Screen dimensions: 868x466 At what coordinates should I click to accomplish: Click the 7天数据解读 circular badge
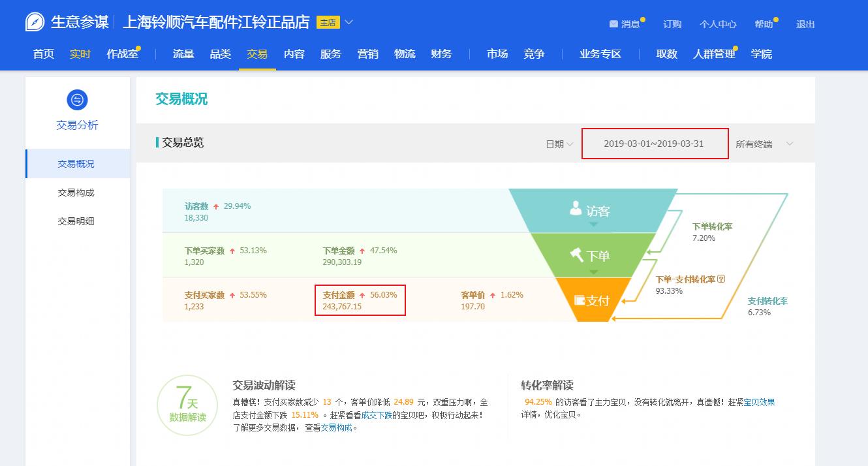[x=187, y=405]
